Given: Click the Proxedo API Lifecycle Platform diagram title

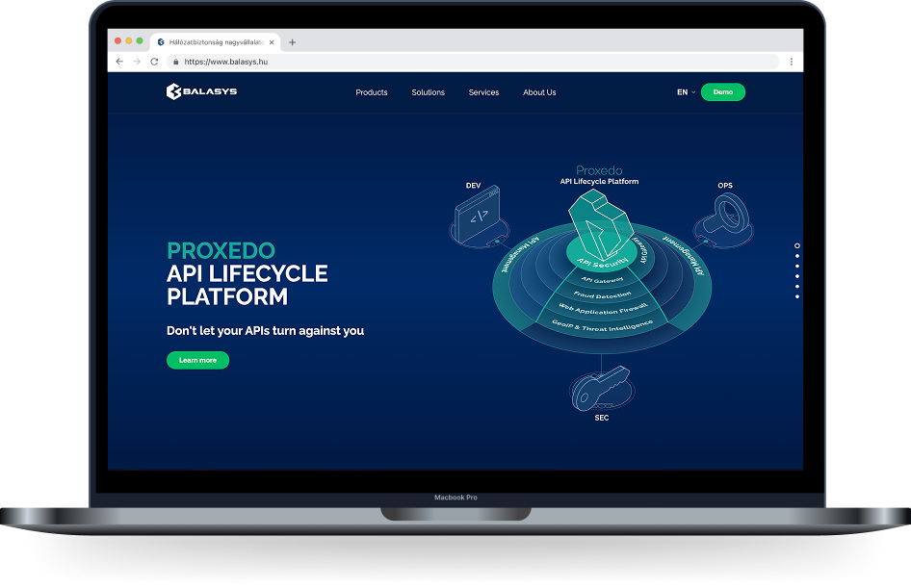Looking at the screenshot, I should pyautogui.click(x=599, y=175).
